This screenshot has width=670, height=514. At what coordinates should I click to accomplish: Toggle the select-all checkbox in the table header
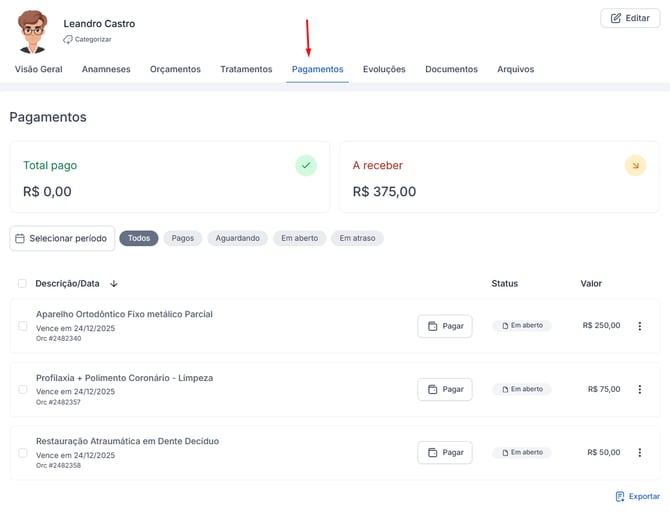(23, 284)
